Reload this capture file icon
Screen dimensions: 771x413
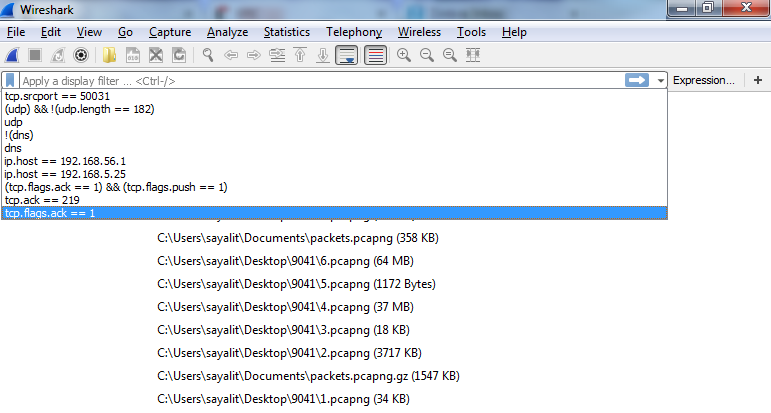[179, 55]
